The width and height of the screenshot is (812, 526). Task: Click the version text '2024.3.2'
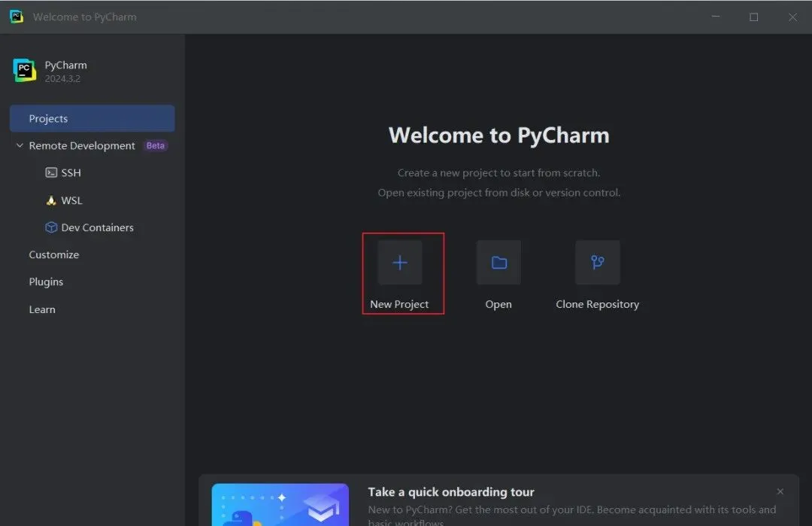[62, 79]
